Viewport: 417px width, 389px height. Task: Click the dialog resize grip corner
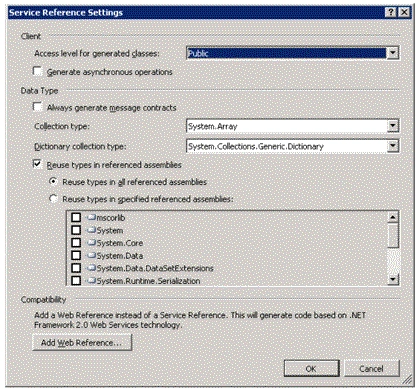pyautogui.click(x=407, y=379)
